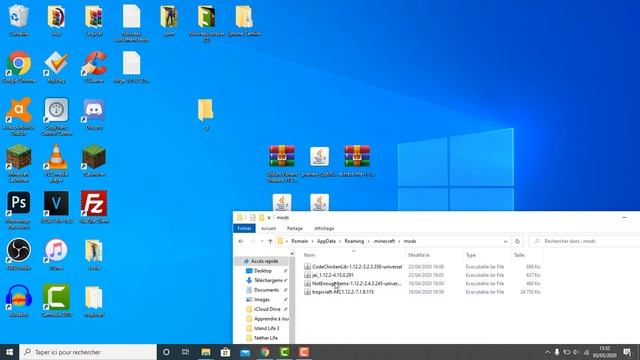This screenshot has height=360, width=640.
Task: Launch Discord from the desktop
Action: click(94, 114)
